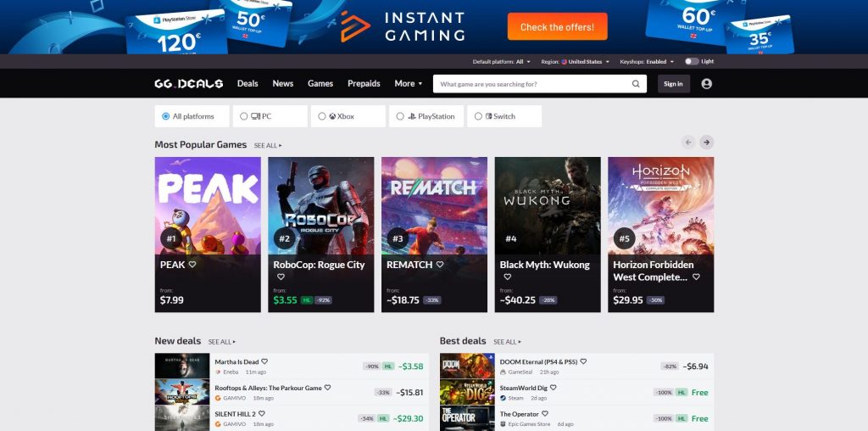Open Games in navigation bar

click(320, 84)
